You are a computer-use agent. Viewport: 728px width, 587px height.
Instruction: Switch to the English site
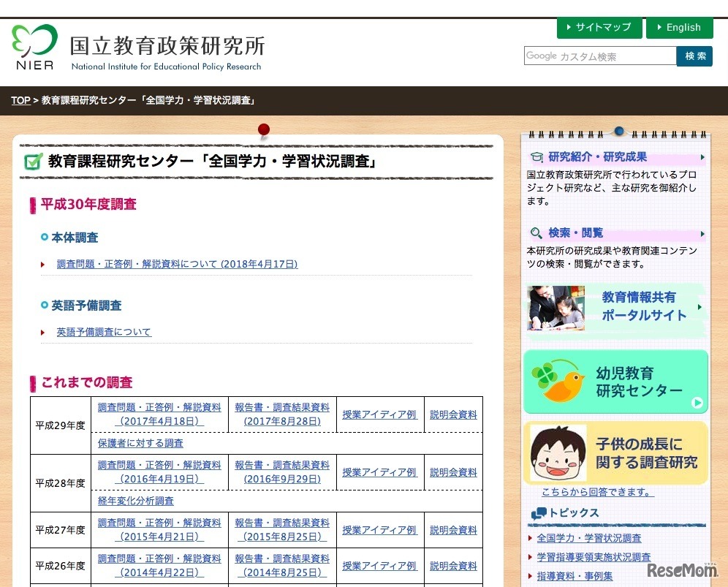(680, 28)
